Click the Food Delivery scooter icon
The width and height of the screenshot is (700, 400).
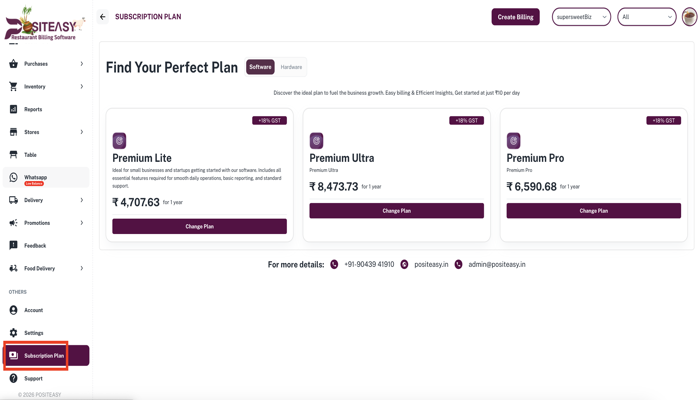(x=14, y=268)
